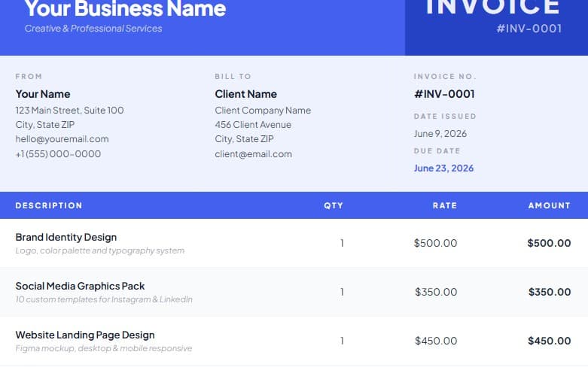Image resolution: width=588 pixels, height=367 pixels.
Task: Click the client@email.com address
Action: [253, 154]
